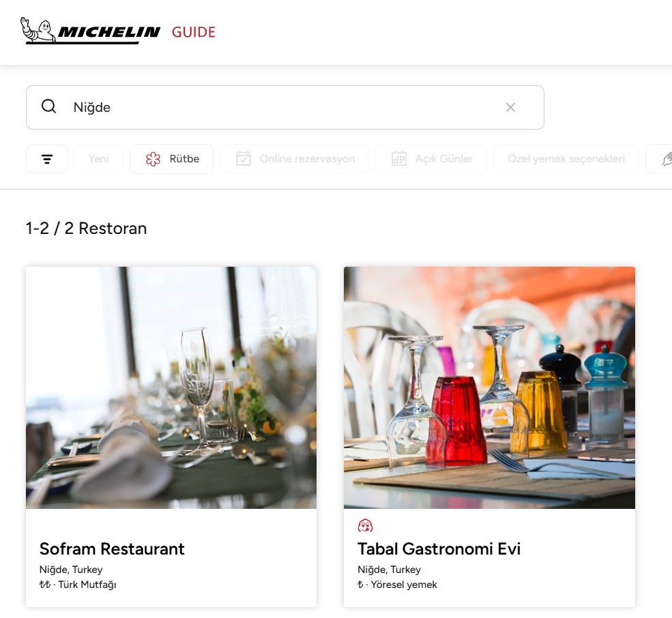672x618 pixels.
Task: Click the Açık Günler calendar grid icon
Action: [x=399, y=158]
